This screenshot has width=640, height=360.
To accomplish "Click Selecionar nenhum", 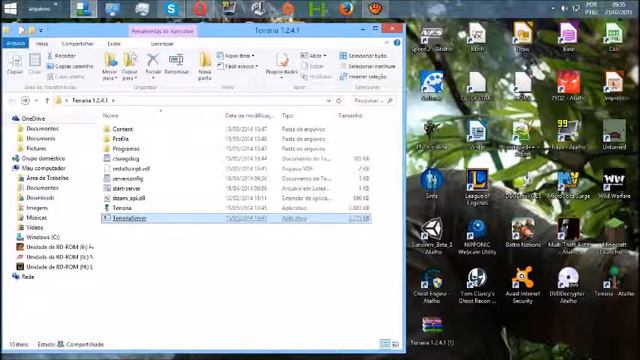I will coord(367,66).
